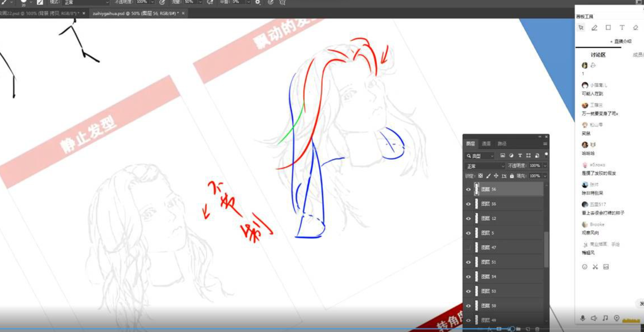Filter layers by type layer icon
The height and width of the screenshot is (332, 644).
[x=520, y=156]
